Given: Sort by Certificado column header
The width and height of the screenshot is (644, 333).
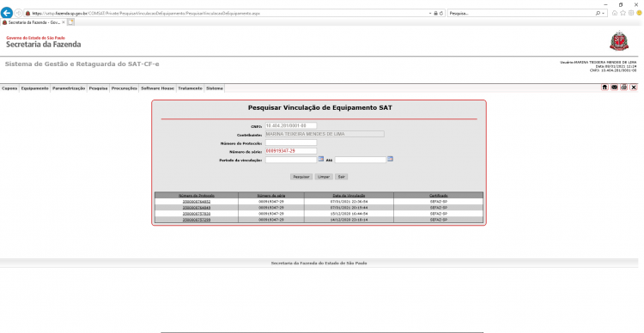Looking at the screenshot, I should [439, 196].
